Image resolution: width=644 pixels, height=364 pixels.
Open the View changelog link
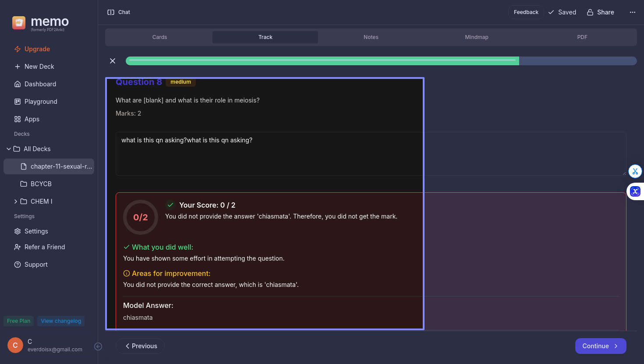point(61,321)
